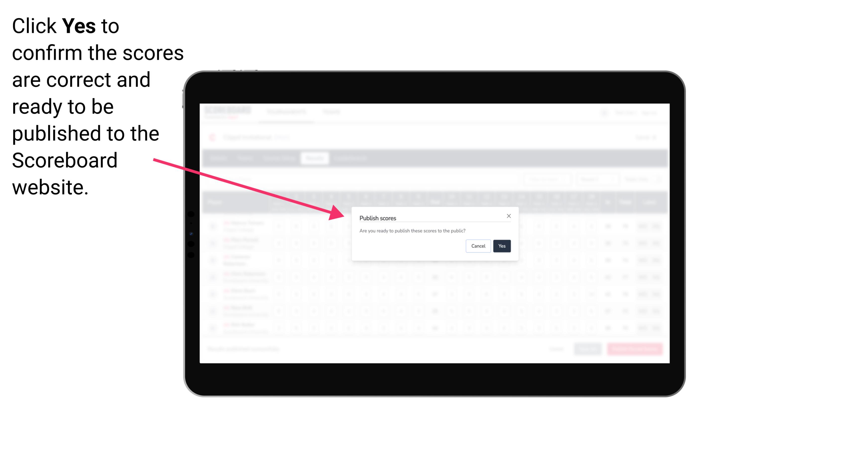Screen dimensions: 868x467
Task: Click the Publish scores dialog title
Action: [x=377, y=217]
